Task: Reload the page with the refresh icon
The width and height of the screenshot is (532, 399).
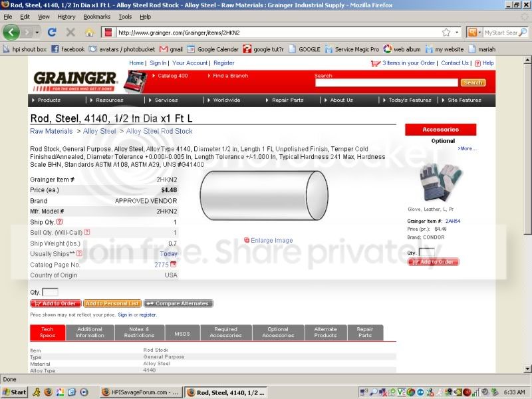Action: tap(52, 33)
